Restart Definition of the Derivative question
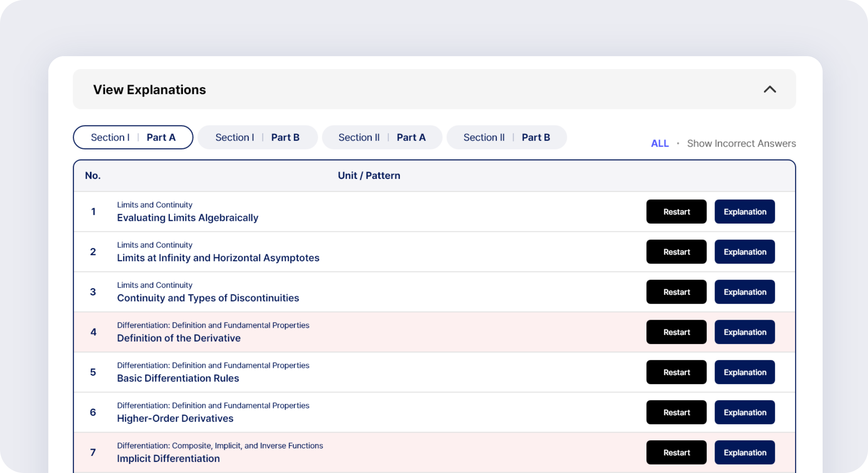Viewport: 868px width, 473px height. click(x=676, y=332)
